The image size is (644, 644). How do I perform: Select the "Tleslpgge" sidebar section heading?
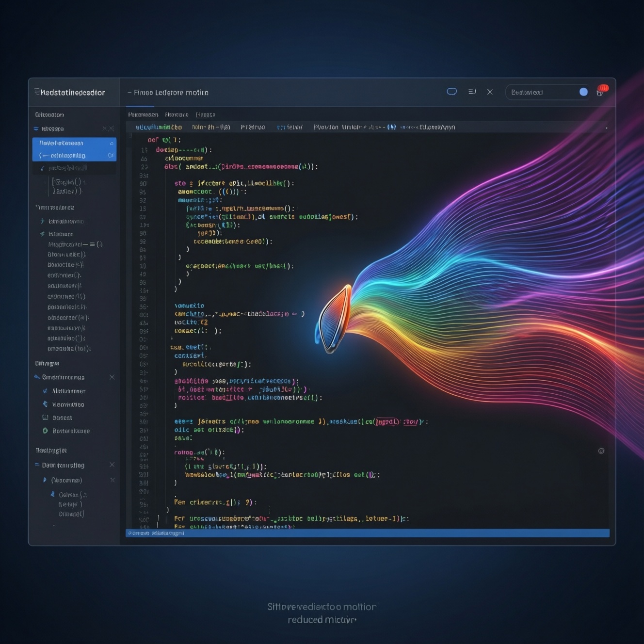(51, 451)
